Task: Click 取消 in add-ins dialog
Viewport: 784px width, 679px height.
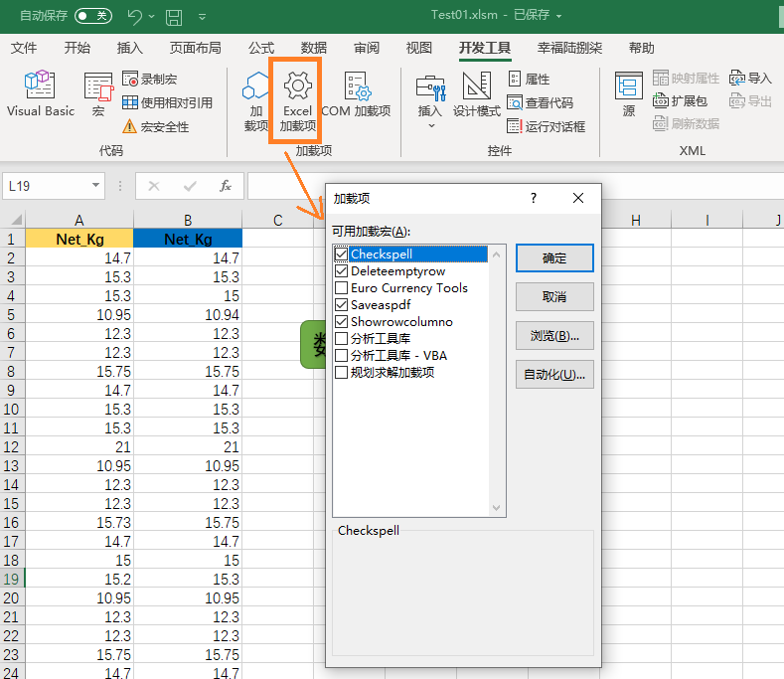Action: pyautogui.click(x=554, y=296)
